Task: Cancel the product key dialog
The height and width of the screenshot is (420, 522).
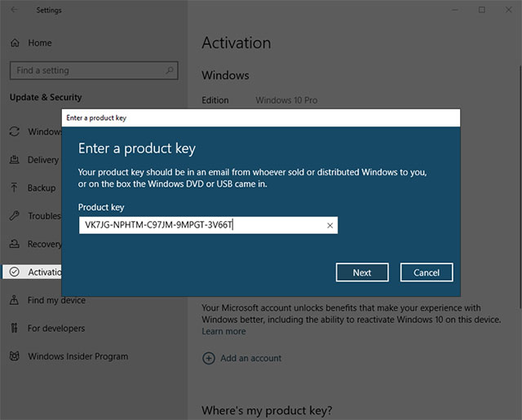Action: [x=427, y=272]
